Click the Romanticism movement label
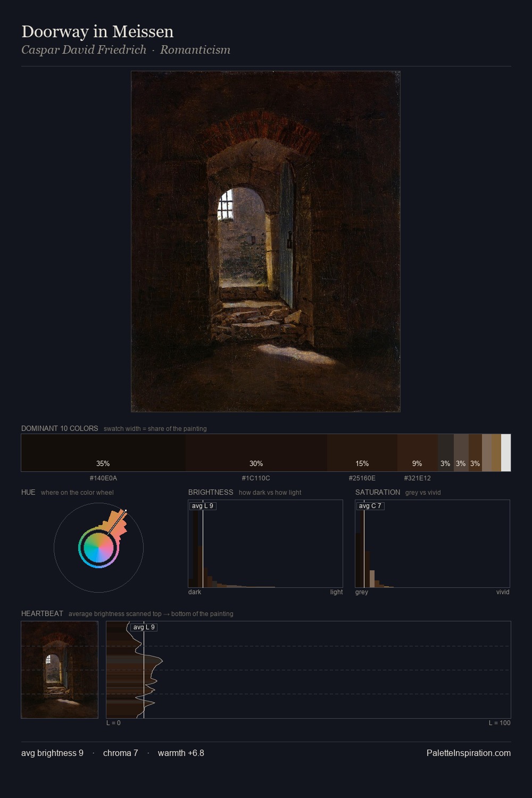 click(195, 49)
